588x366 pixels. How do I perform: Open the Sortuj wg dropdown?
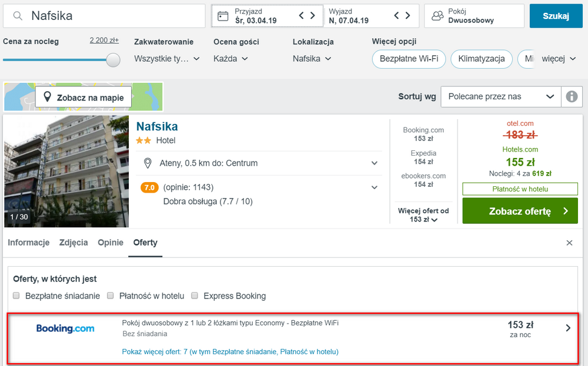click(x=500, y=97)
